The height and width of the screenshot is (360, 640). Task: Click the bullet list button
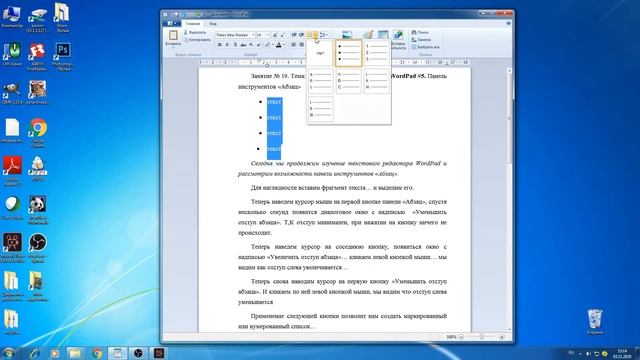(309, 35)
